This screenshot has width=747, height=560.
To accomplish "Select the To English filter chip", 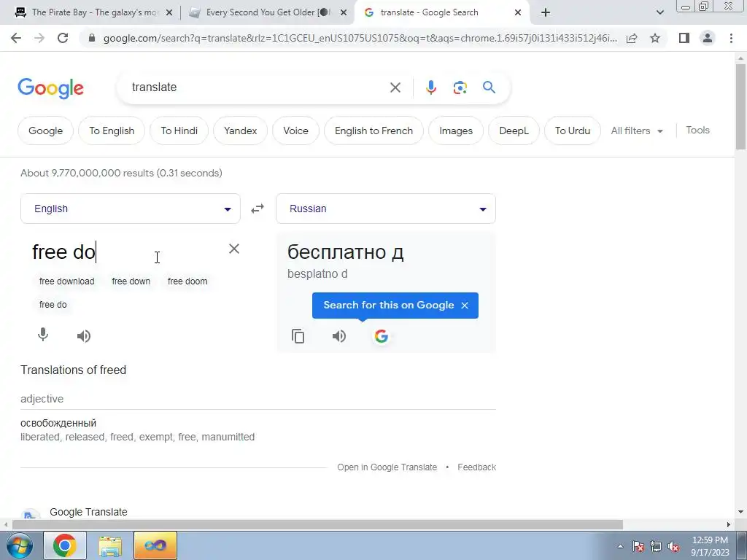I will 112,131.
